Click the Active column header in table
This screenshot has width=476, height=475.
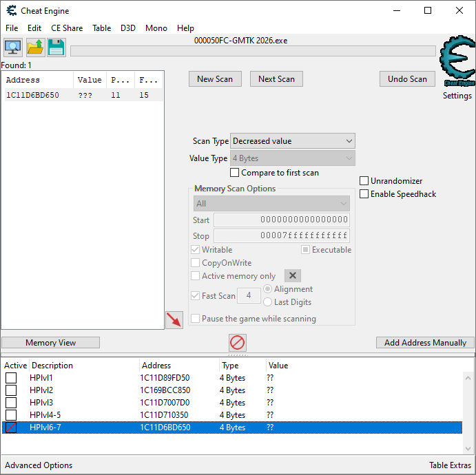tap(15, 365)
